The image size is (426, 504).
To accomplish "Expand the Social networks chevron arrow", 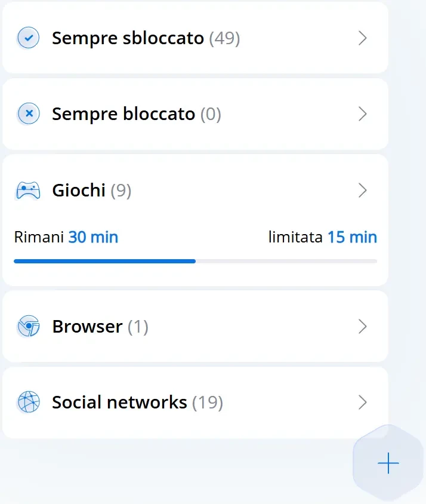I will (362, 402).
